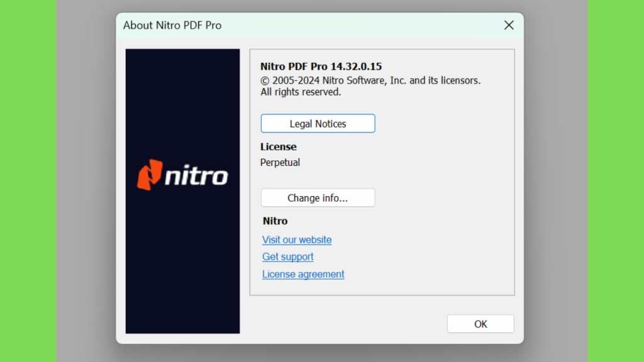Viewport: 644px width, 362px height.
Task: Follow the Visit our website link
Action: point(297,239)
